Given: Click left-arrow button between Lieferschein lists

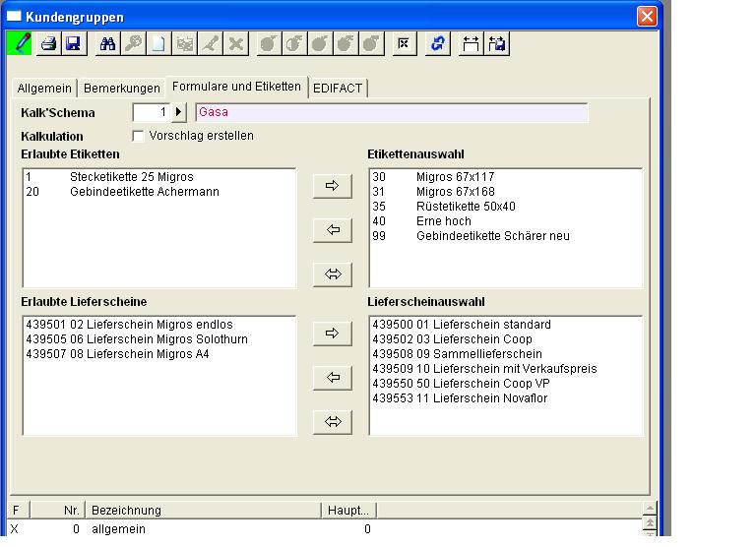Looking at the screenshot, I should click(332, 378).
